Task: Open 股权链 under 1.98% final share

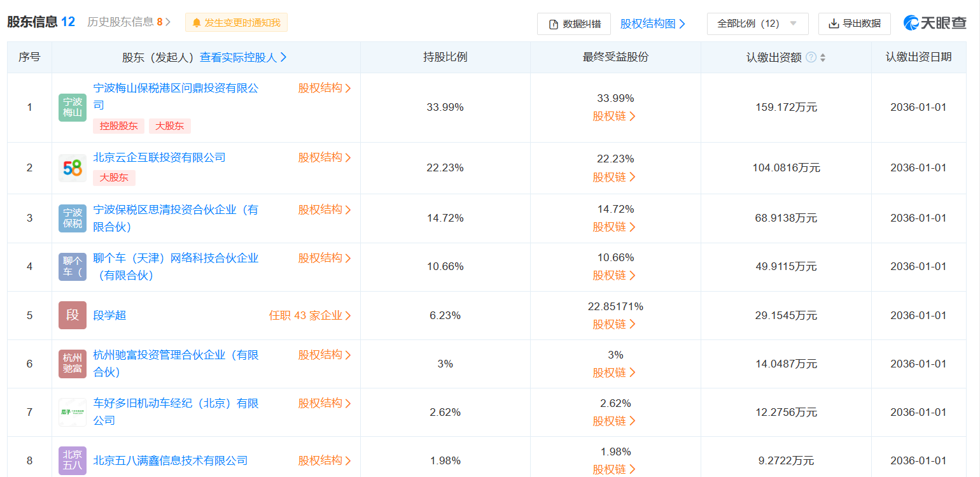Action: point(614,469)
